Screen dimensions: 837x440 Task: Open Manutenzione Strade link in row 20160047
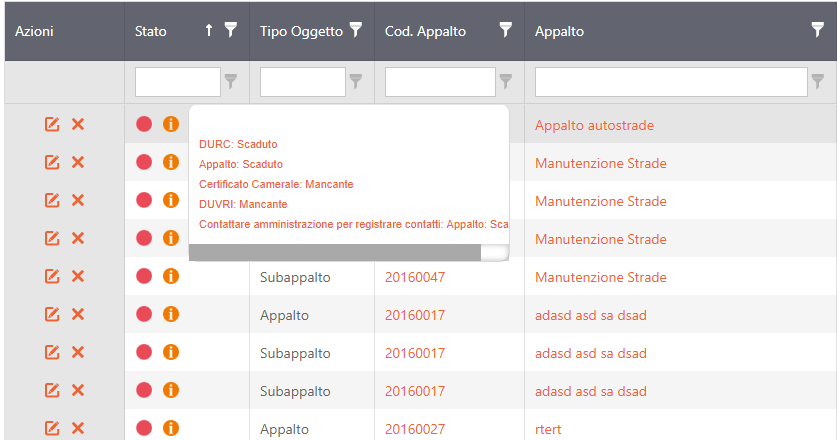coord(601,277)
